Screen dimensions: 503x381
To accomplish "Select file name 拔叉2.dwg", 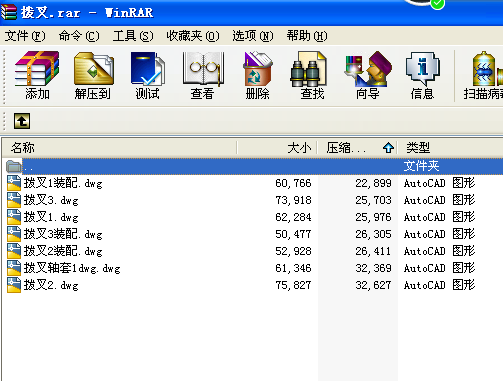I will [51, 285].
